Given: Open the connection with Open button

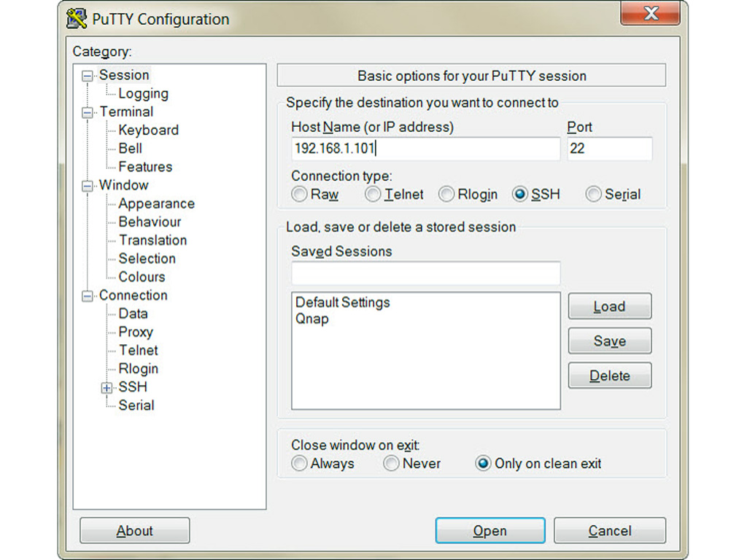Looking at the screenshot, I should [490, 531].
